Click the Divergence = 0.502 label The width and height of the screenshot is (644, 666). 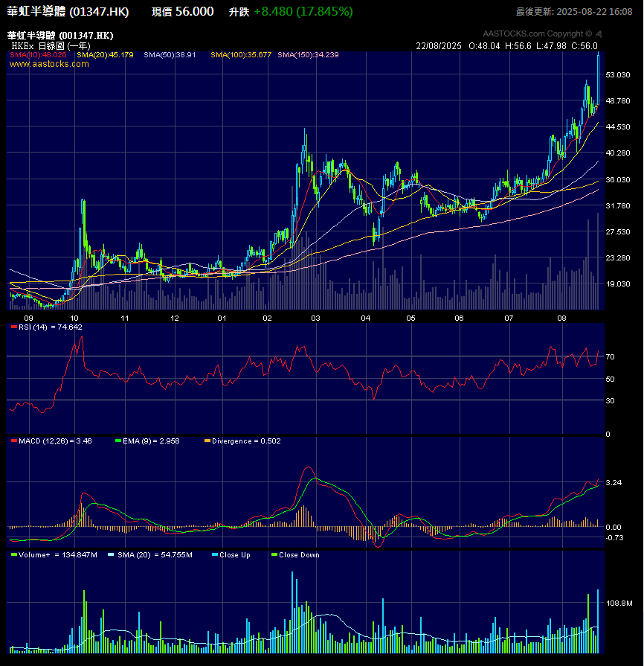(x=246, y=441)
